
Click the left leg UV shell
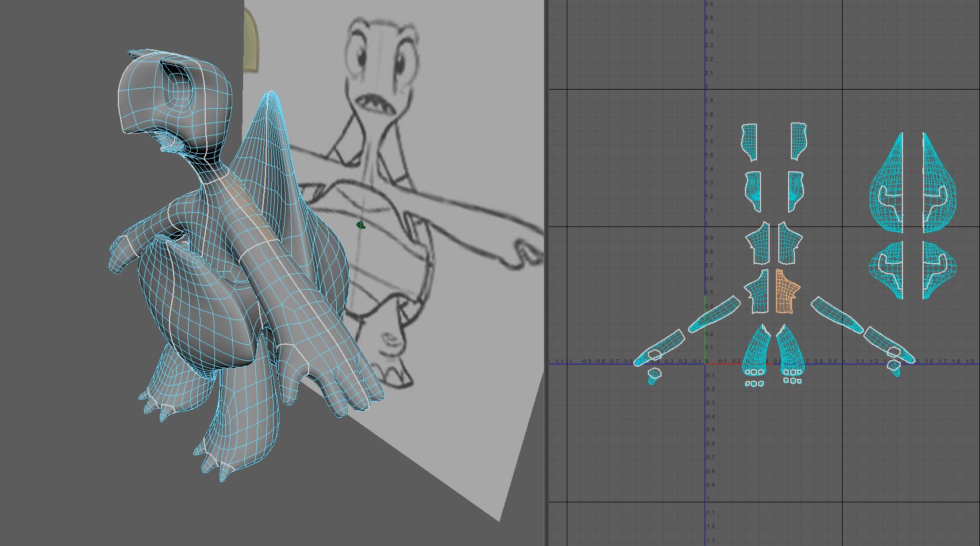[758, 350]
